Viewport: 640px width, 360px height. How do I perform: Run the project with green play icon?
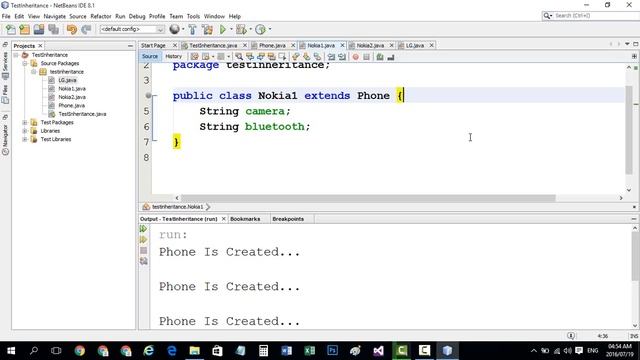[x=223, y=29]
